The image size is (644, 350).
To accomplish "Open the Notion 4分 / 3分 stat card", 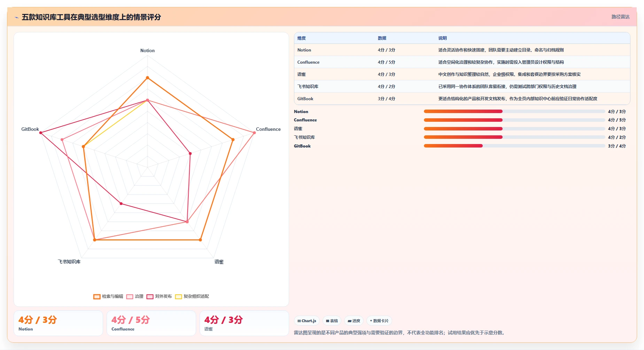I will coord(58,323).
